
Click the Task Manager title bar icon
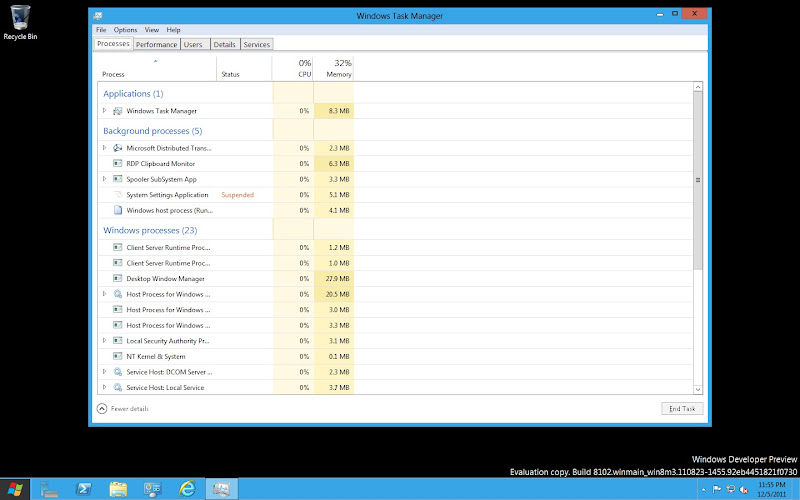click(97, 16)
